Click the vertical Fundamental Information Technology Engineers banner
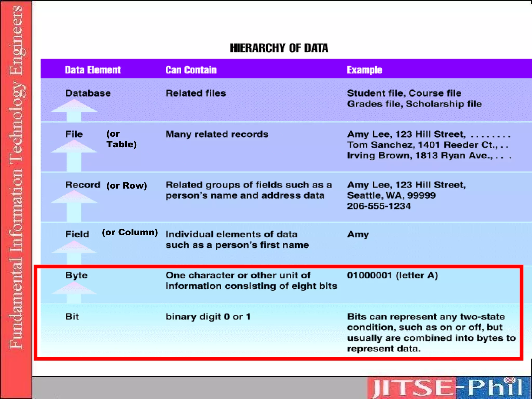532x399 pixels. point(16,177)
